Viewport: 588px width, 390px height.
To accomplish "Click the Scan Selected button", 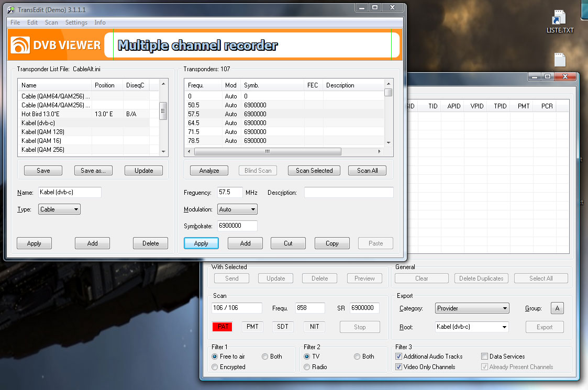I will tap(314, 171).
